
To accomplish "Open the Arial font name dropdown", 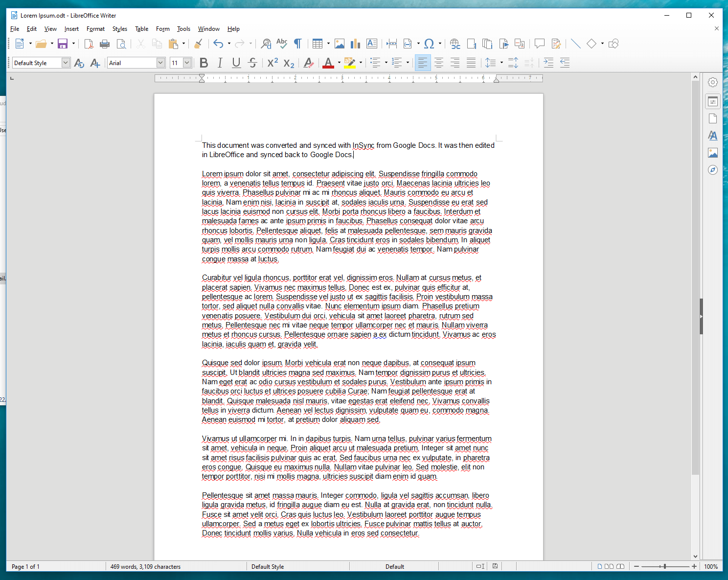I will tap(160, 63).
